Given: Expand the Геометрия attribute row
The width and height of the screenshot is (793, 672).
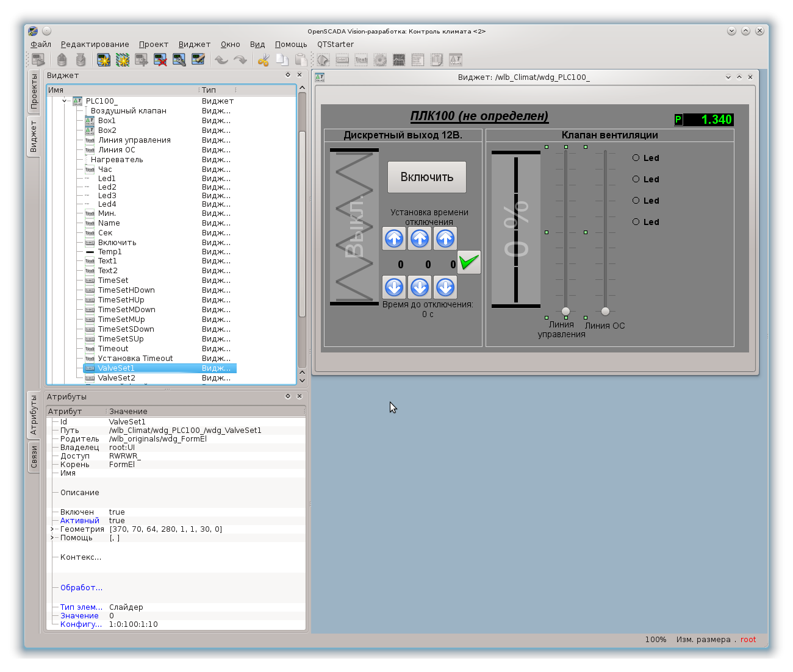Looking at the screenshot, I should tap(52, 529).
